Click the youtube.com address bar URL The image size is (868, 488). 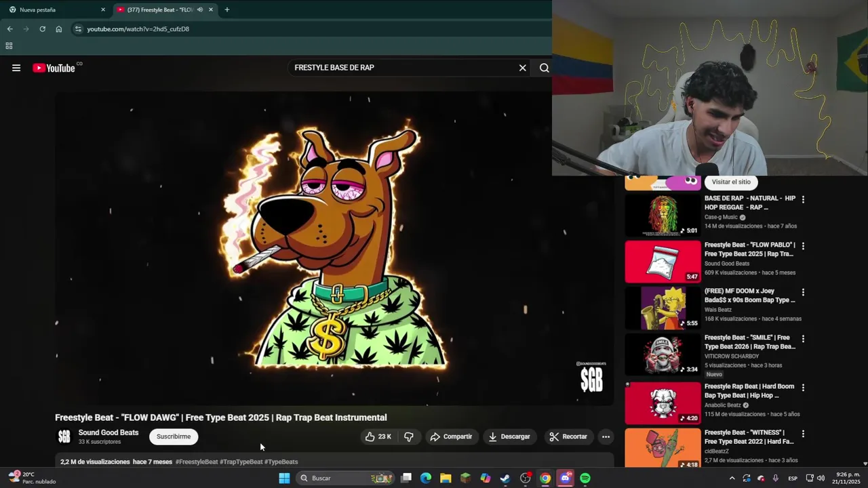138,29
